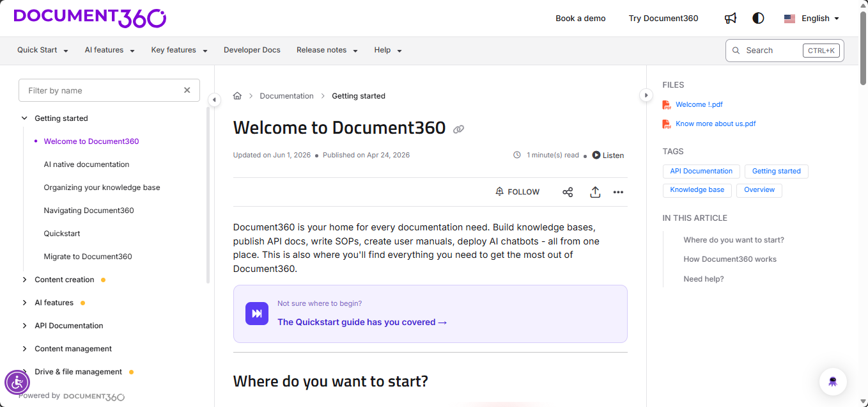Open AI native documentation article
The width and height of the screenshot is (868, 407).
(x=86, y=164)
